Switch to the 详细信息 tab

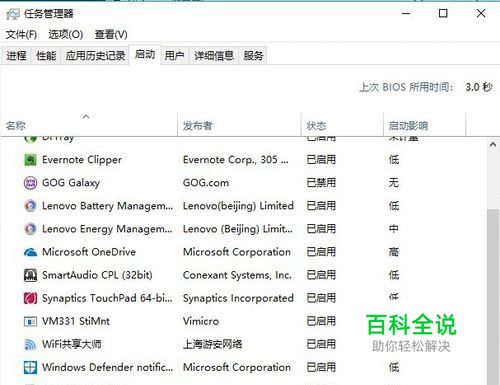pyautogui.click(x=214, y=55)
